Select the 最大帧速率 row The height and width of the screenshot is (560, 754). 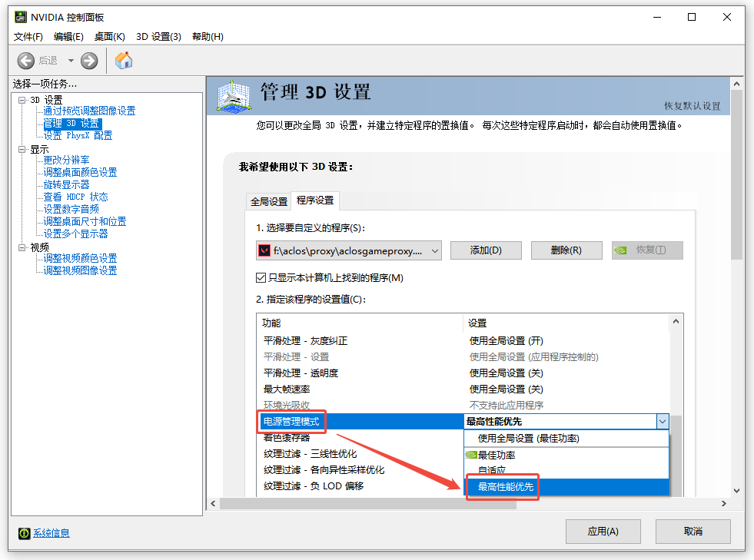(463, 389)
